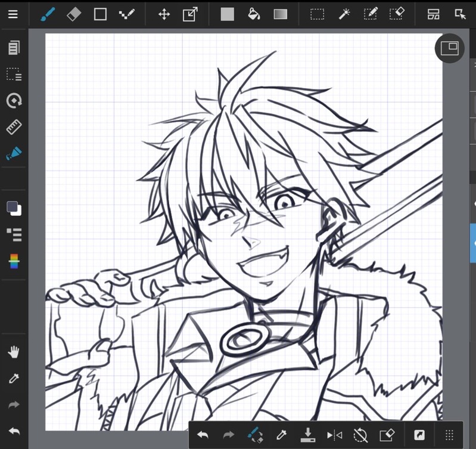476x449 pixels.
Task: Select the Selection Eraser tool
Action: (397, 14)
